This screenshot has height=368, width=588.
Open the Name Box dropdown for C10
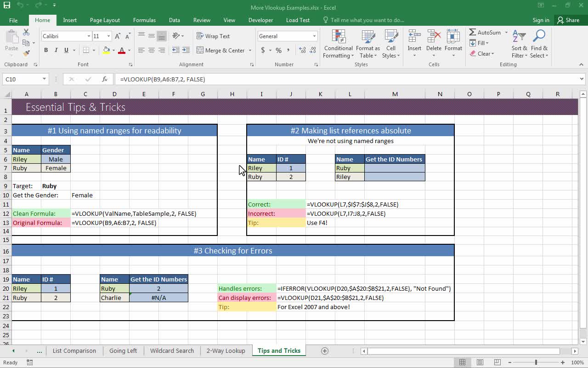point(44,79)
